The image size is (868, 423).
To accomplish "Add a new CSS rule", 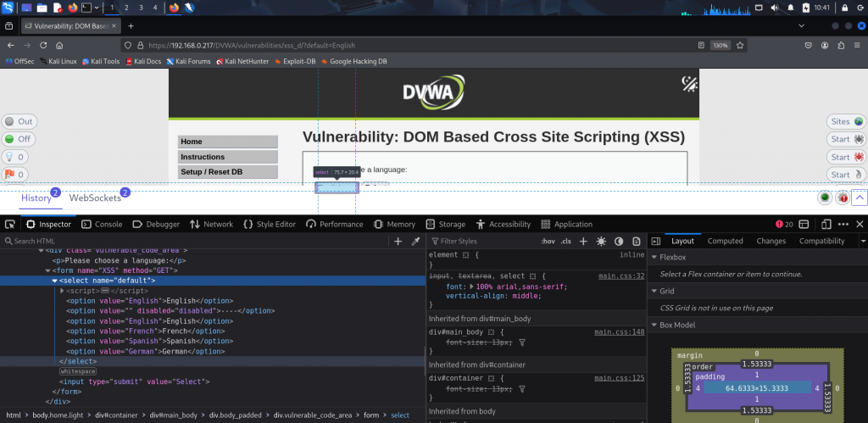I will (583, 241).
